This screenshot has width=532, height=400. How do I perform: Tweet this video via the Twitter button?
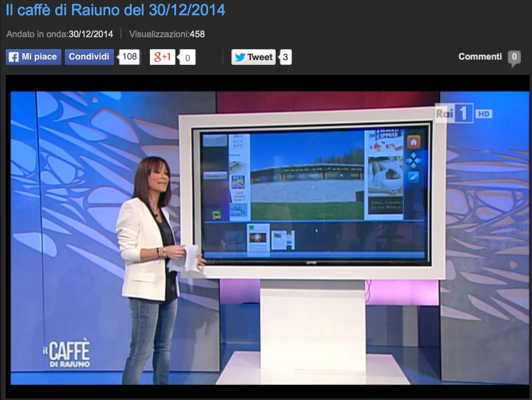[x=254, y=57]
